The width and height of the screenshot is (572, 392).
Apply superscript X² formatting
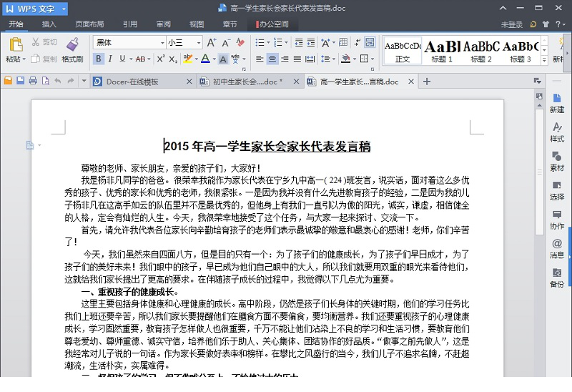(x=161, y=59)
